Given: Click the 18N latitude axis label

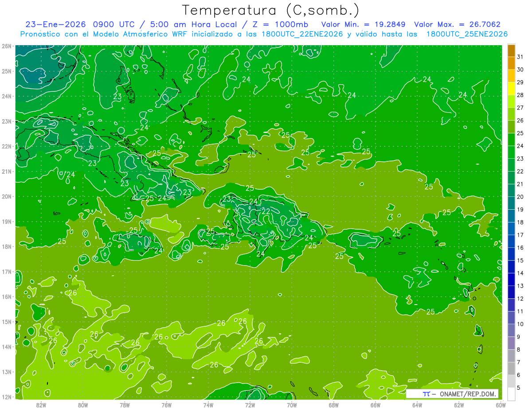Looking at the screenshot, I should click(6, 247).
